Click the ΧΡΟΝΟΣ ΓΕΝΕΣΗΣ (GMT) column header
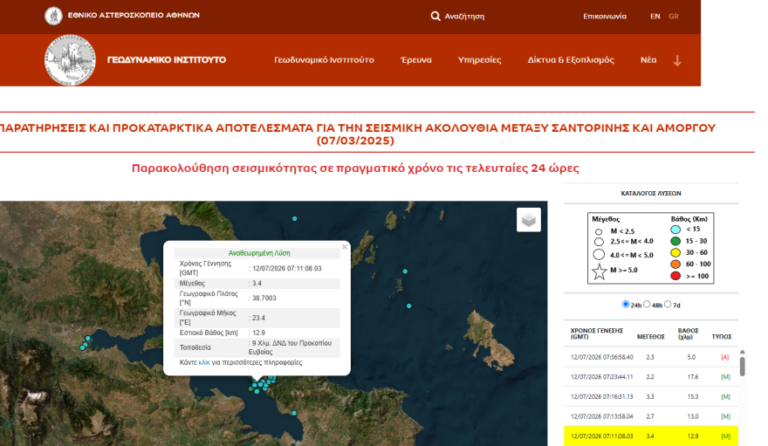This screenshot has height=446, width=768. click(x=597, y=334)
